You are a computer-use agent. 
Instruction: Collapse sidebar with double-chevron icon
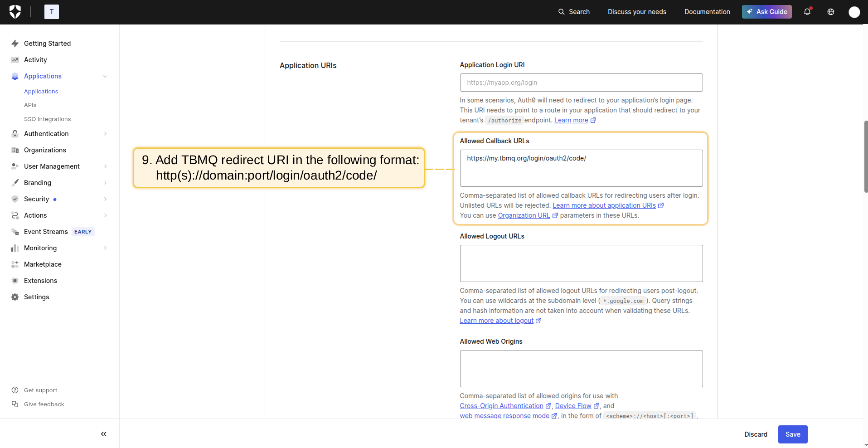coord(104,434)
